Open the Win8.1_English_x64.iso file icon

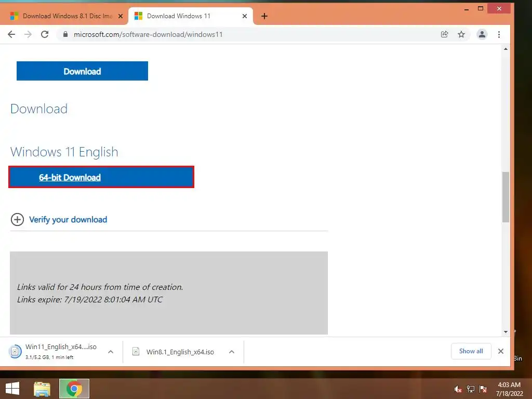click(x=136, y=352)
